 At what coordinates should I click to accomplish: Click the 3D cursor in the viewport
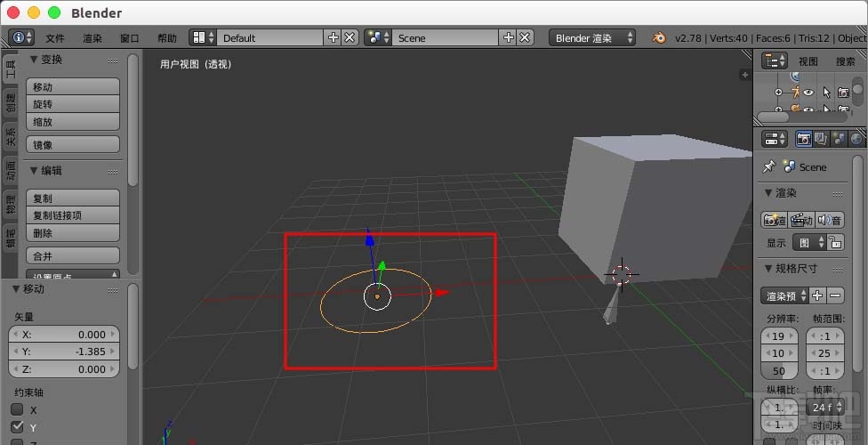tap(622, 274)
